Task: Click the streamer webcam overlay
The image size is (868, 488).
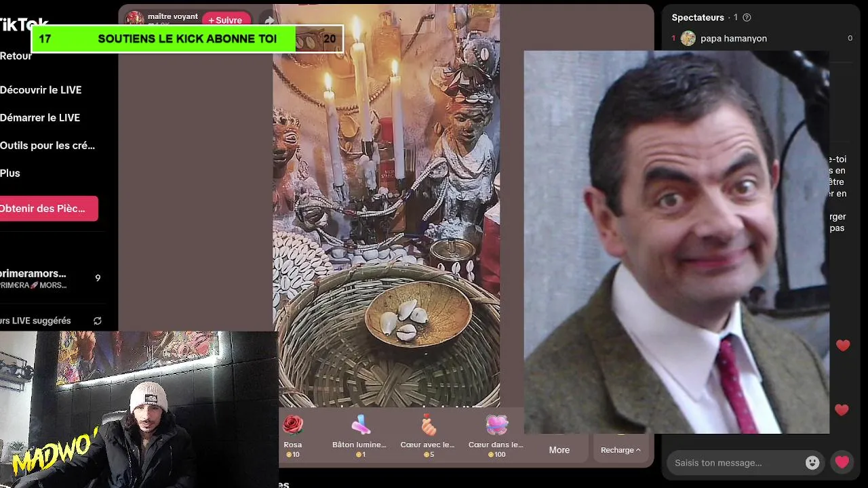Action: [x=139, y=409]
